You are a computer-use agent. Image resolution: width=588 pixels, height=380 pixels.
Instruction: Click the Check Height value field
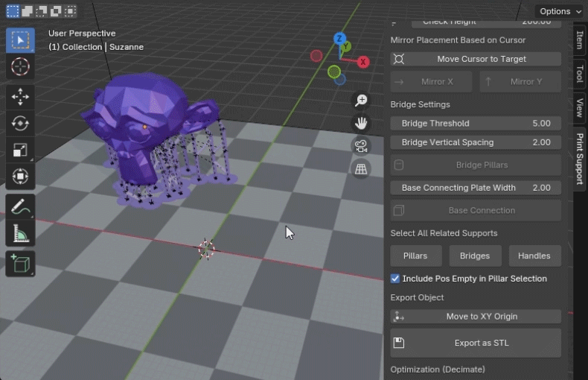[x=486, y=24]
